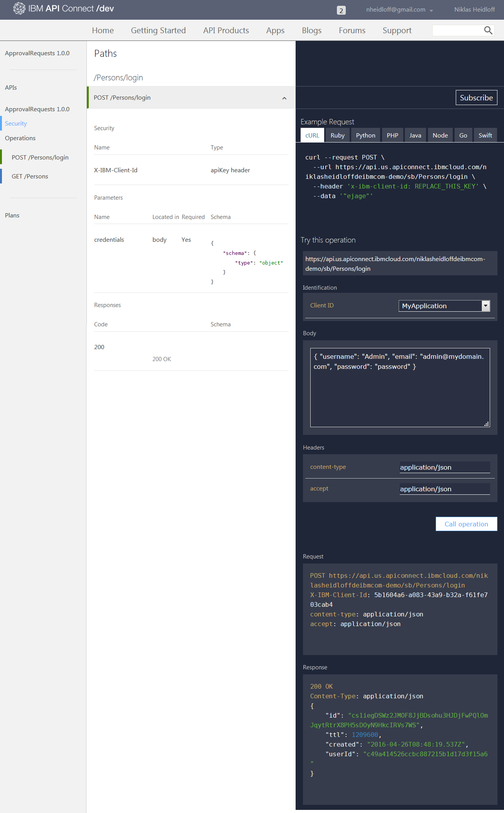Collapse the POST /Persons/login chevron
This screenshot has height=813, width=504.
pyautogui.click(x=284, y=98)
